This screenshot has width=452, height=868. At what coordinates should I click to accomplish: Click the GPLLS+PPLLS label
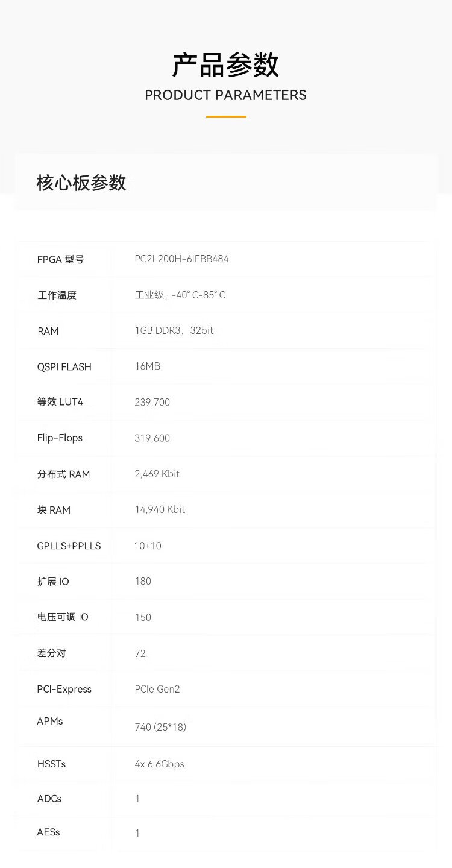tap(69, 546)
